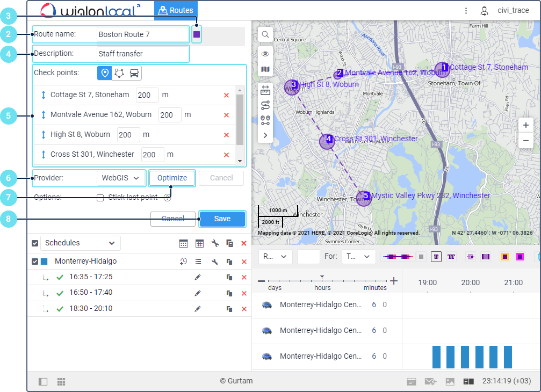This screenshot has height=392, width=541.
Task: Remove the Cottage St 7, Stoneham check point
Action: (x=226, y=95)
